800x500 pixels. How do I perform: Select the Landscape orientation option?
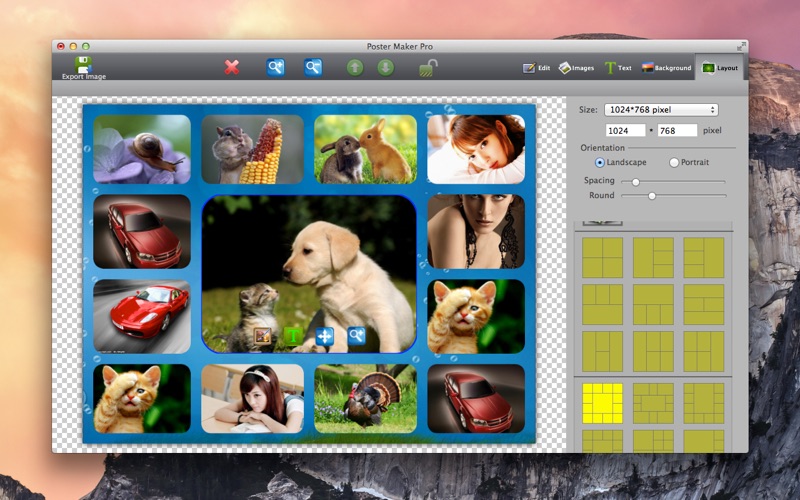[600, 162]
